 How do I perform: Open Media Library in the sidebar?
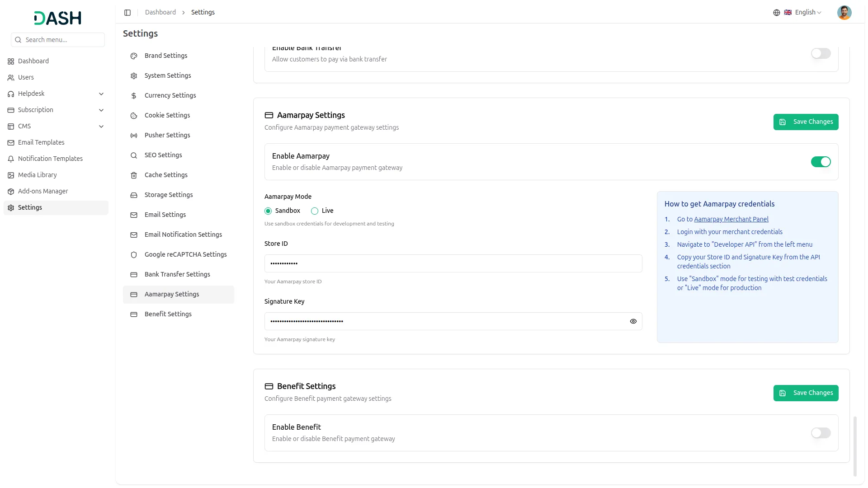point(56,175)
